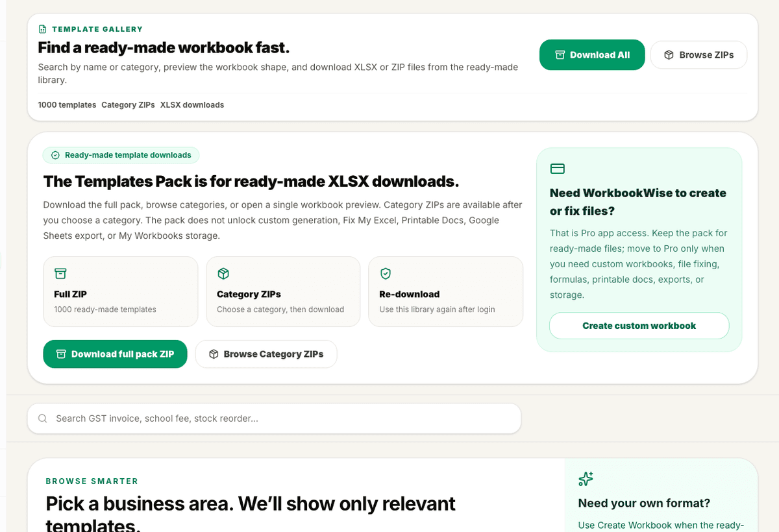Click the 'Category ZIPs' tag under gallery header

coord(128,105)
